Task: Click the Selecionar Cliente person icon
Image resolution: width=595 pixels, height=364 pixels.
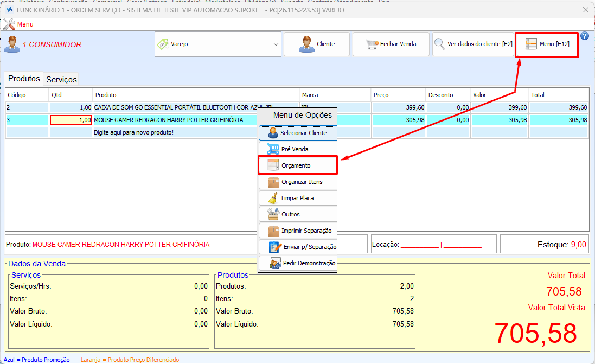Action: pos(273,133)
